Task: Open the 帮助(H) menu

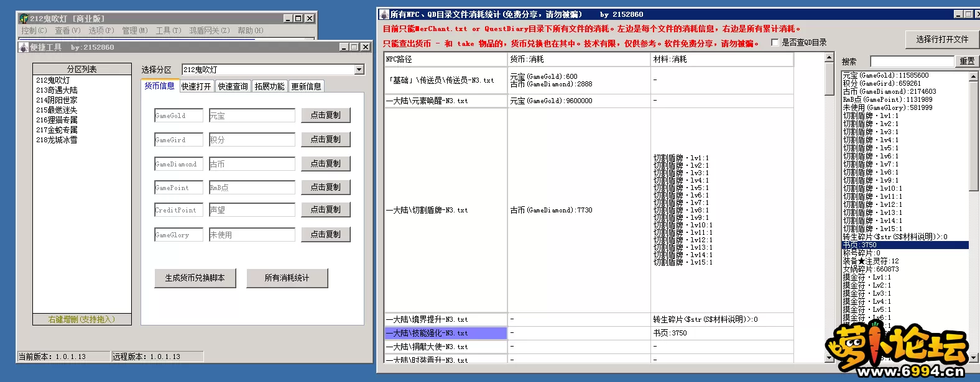Action: 250,30
